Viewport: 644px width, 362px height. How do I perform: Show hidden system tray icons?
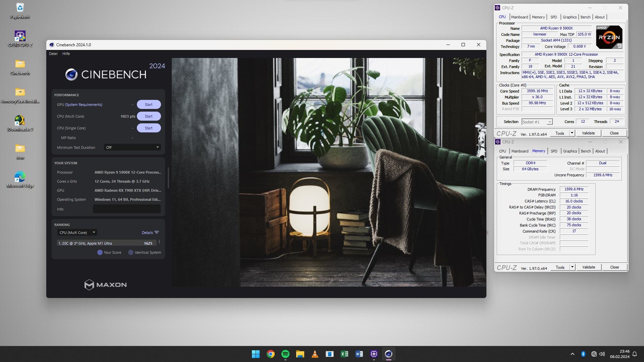pyautogui.click(x=572, y=354)
